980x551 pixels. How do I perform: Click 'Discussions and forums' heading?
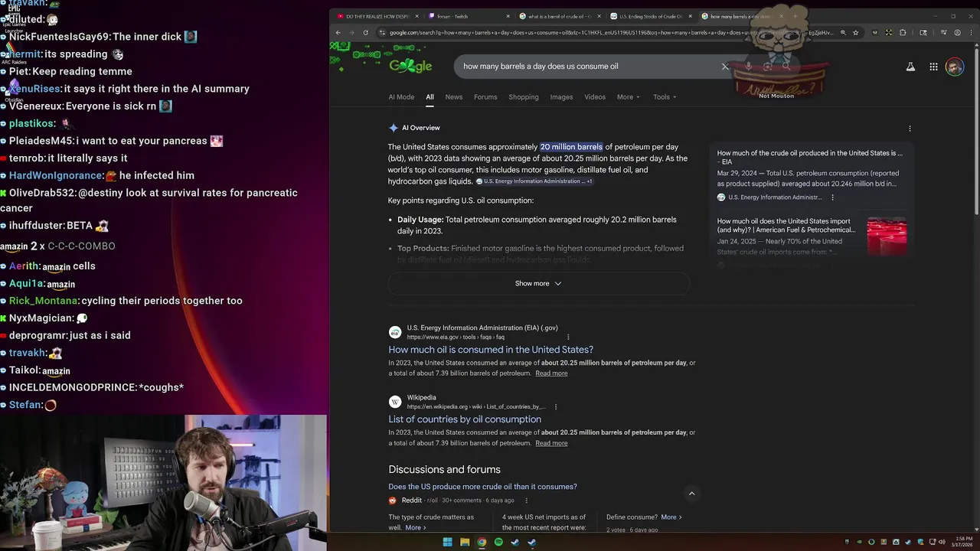click(444, 470)
